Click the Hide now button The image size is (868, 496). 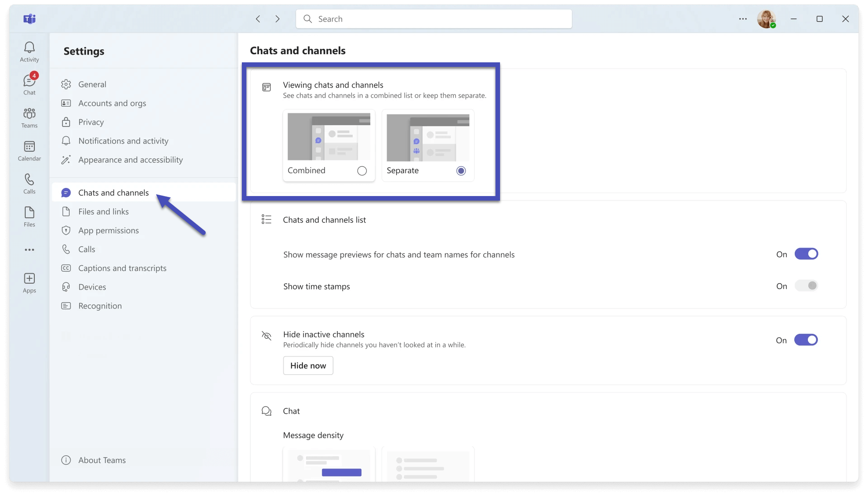tap(308, 365)
